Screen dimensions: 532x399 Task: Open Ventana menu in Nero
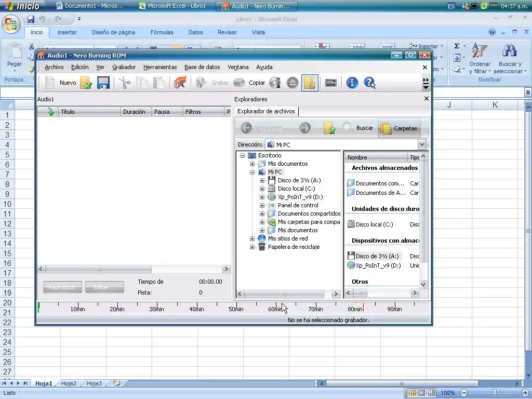tap(238, 67)
